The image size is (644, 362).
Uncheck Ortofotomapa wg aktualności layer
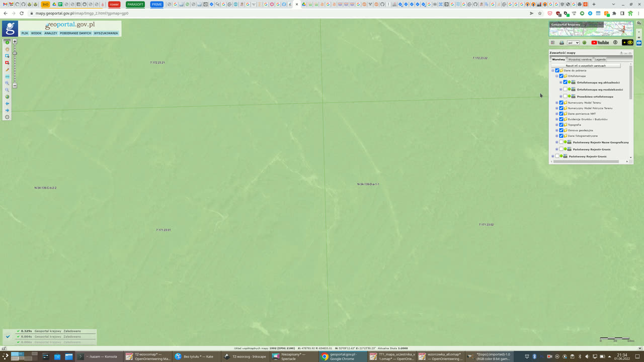[565, 82]
